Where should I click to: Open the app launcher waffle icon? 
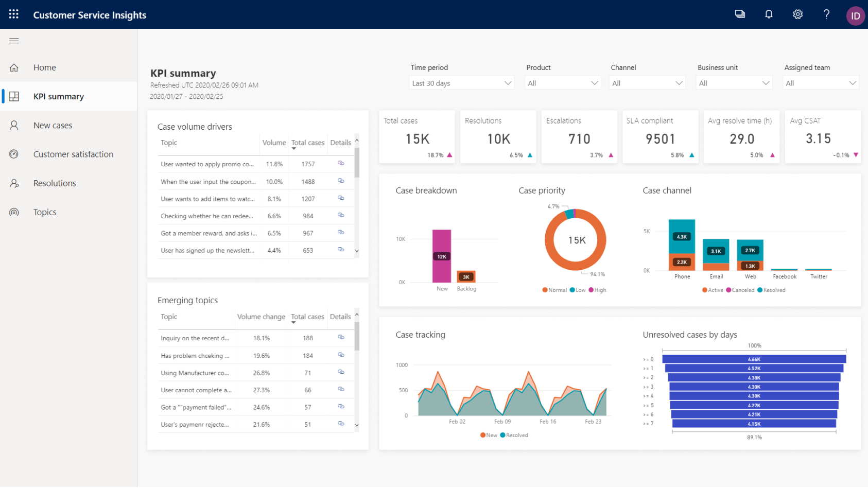pos(14,14)
